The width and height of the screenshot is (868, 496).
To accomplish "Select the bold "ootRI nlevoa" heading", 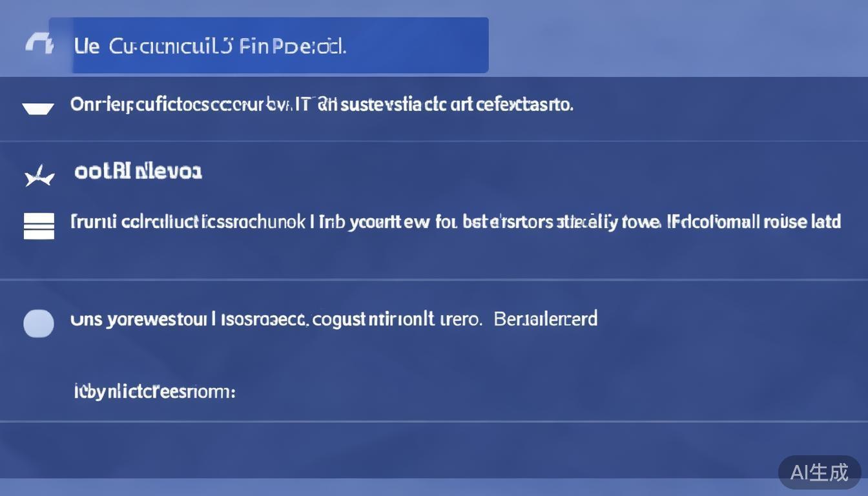I will click(x=138, y=172).
